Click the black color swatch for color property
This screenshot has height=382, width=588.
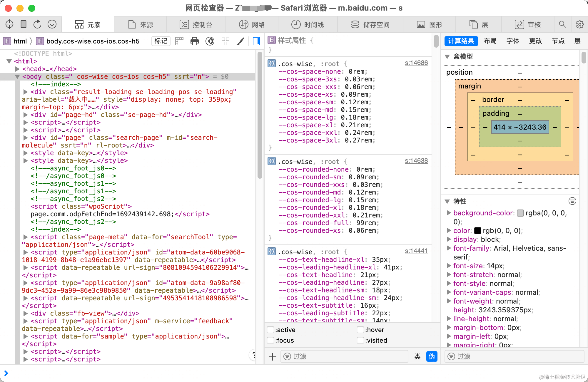click(x=478, y=231)
